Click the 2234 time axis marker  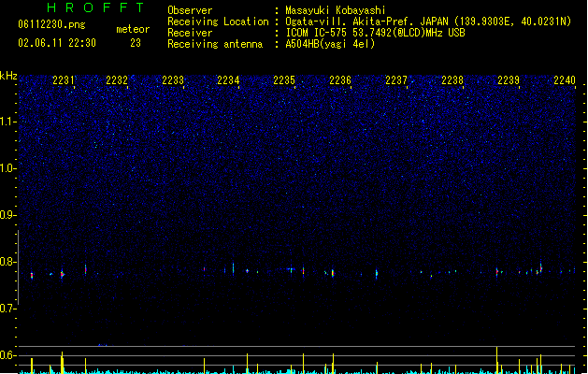pos(228,80)
